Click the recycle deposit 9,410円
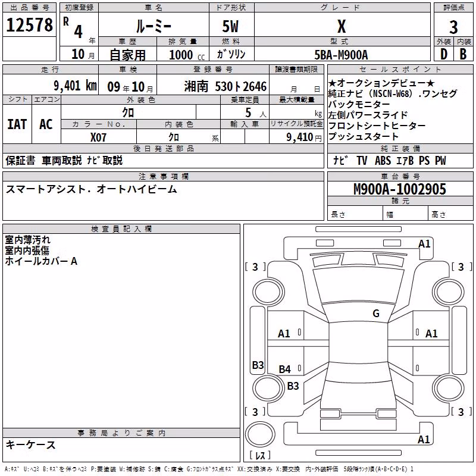This screenshot has width=476, height=476. click(x=304, y=137)
